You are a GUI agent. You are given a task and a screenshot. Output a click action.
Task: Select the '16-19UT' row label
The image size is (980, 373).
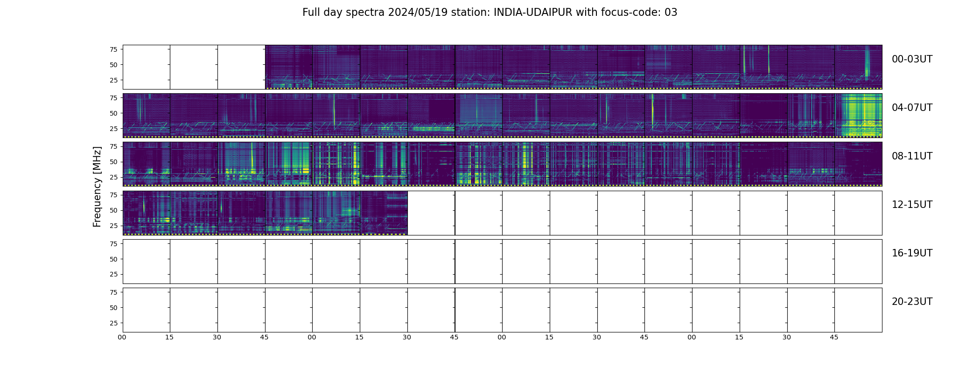[x=912, y=253]
